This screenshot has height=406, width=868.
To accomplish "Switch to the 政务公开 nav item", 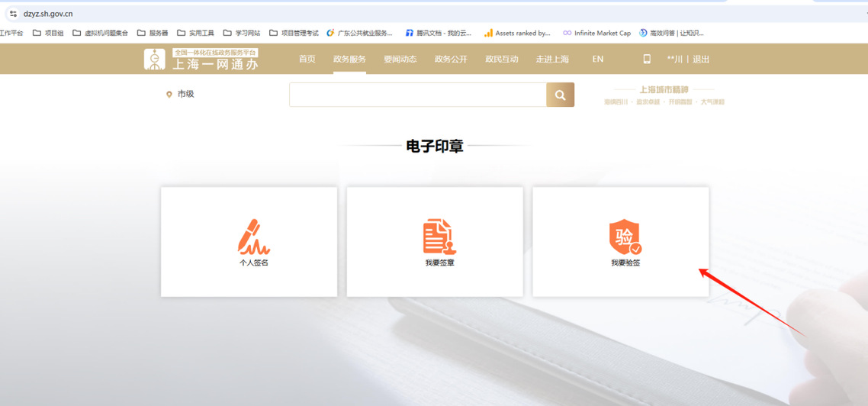I will click(451, 59).
